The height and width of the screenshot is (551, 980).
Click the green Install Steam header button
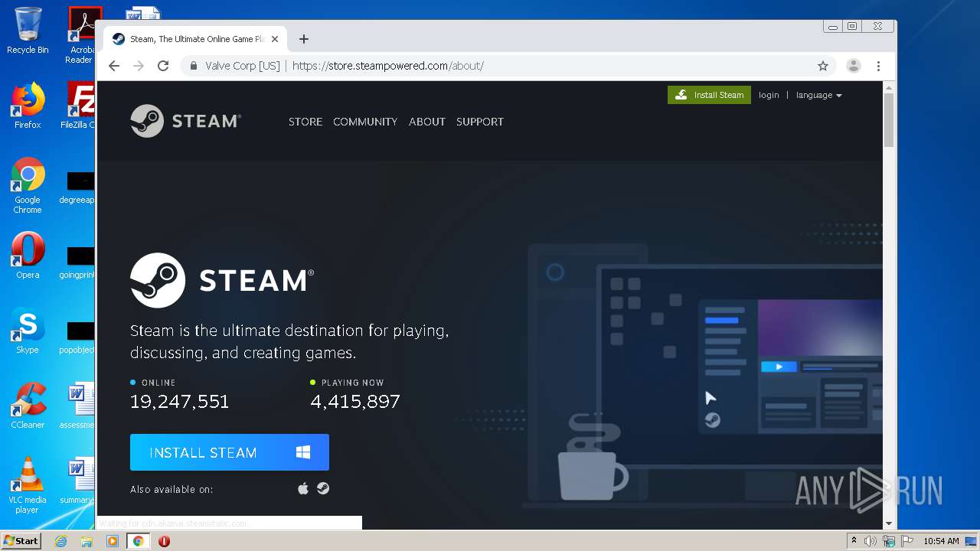[709, 95]
